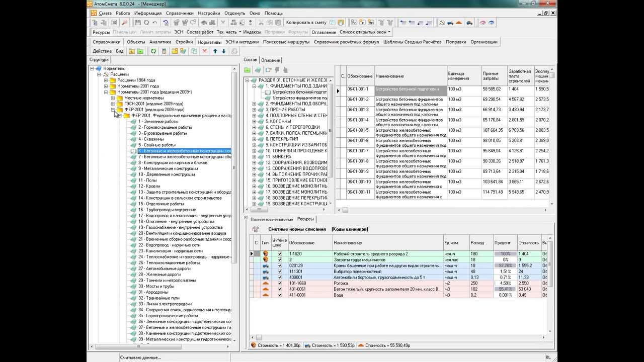Select '15 - Отделочные работы' tree item
The width and height of the screenshot is (644, 362).
(x=161, y=204)
